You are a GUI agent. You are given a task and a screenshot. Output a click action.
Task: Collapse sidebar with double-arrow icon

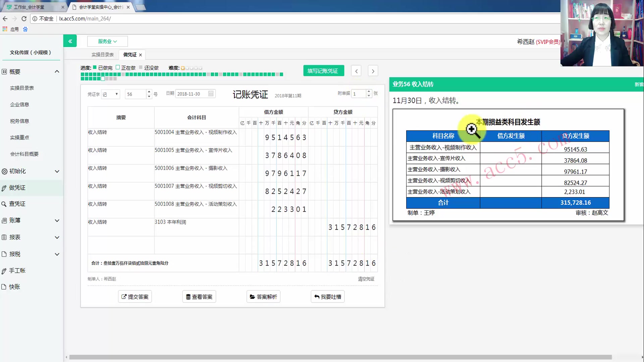tap(70, 41)
